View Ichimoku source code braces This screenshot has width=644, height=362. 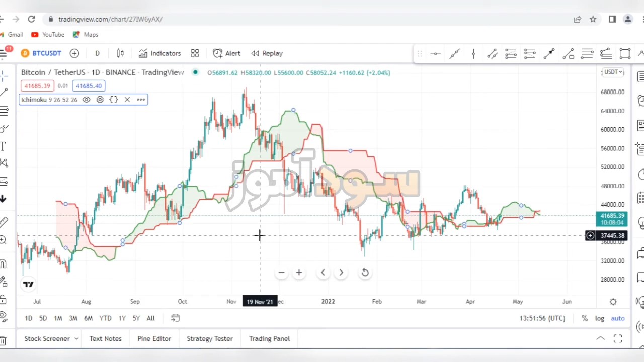[x=114, y=100]
